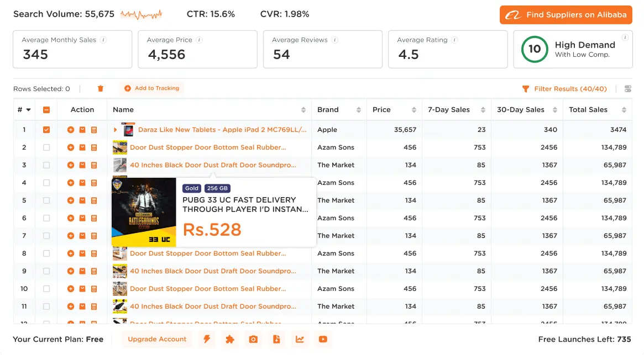Open the profit calculator for the Daraz iPad row
This screenshot has height=355, width=644.
point(93,129)
